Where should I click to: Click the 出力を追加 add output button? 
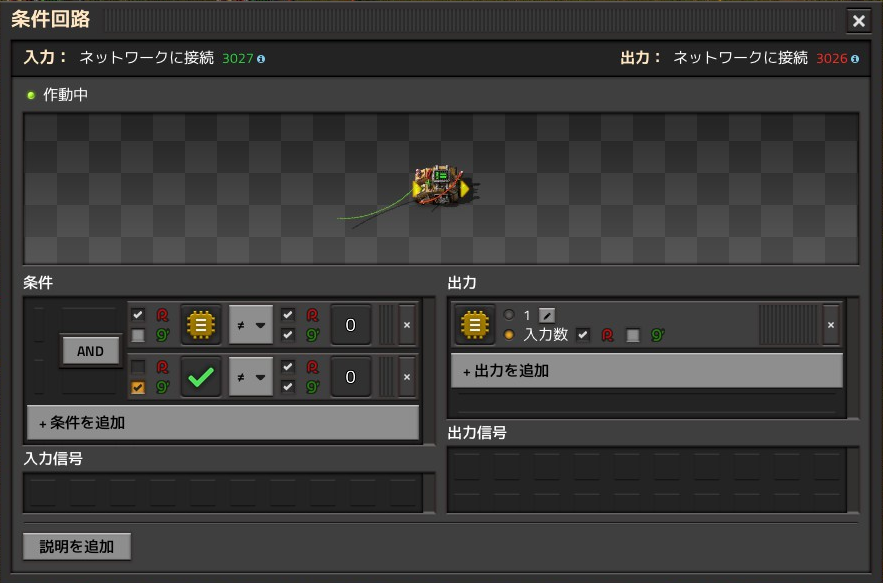[647, 370]
